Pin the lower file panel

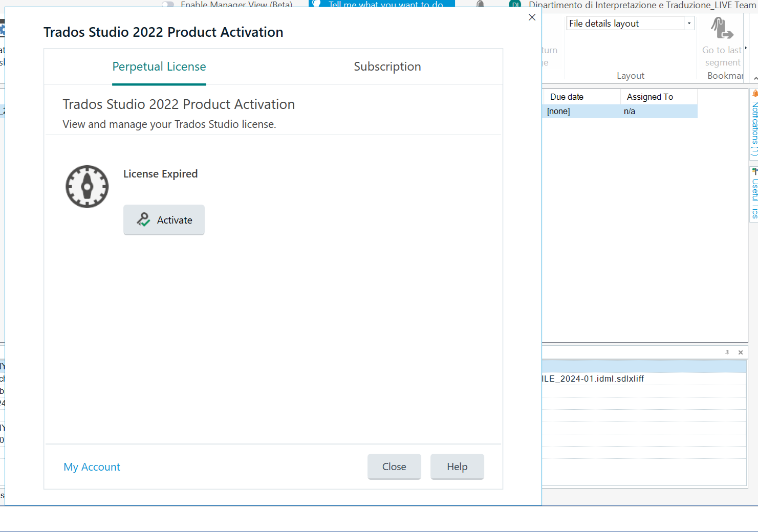pos(727,352)
